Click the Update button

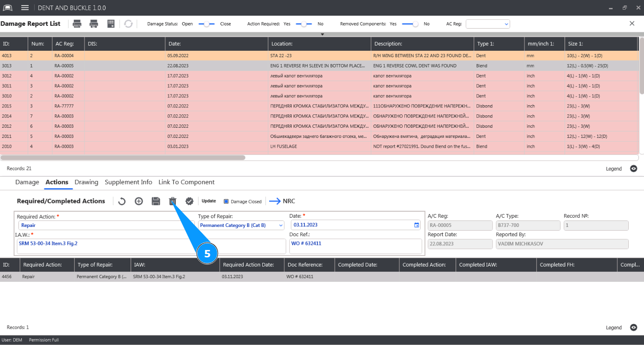coord(209,201)
